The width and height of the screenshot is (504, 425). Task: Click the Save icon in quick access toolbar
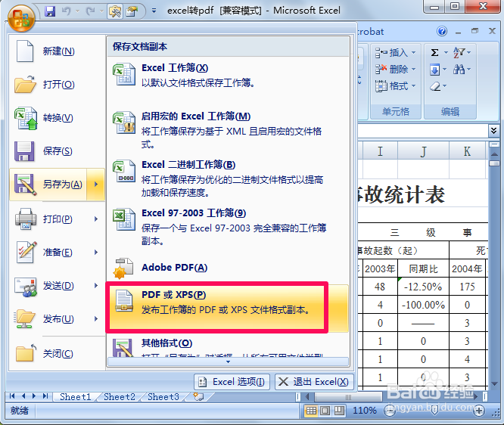(50, 11)
